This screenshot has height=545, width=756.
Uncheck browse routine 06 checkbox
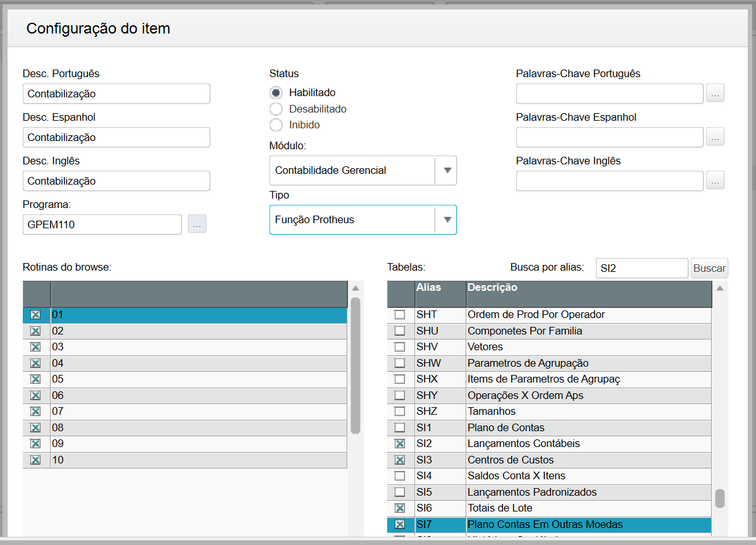pyautogui.click(x=35, y=396)
